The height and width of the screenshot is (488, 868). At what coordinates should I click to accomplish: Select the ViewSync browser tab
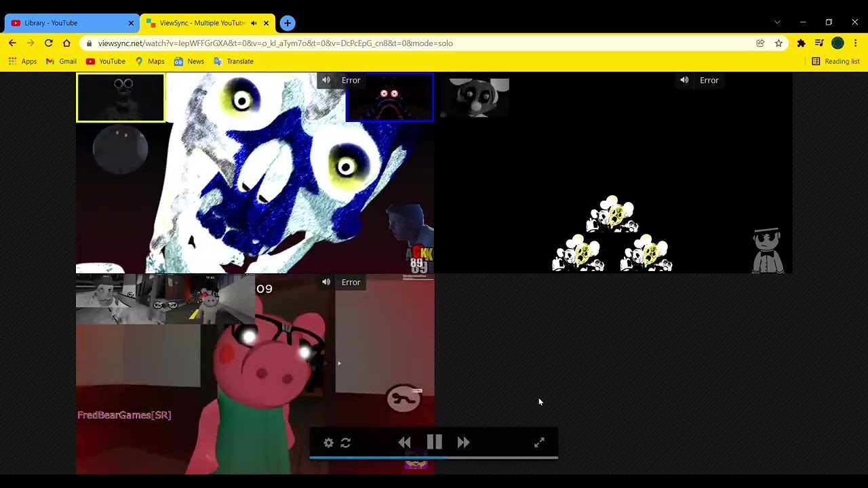[x=201, y=23]
